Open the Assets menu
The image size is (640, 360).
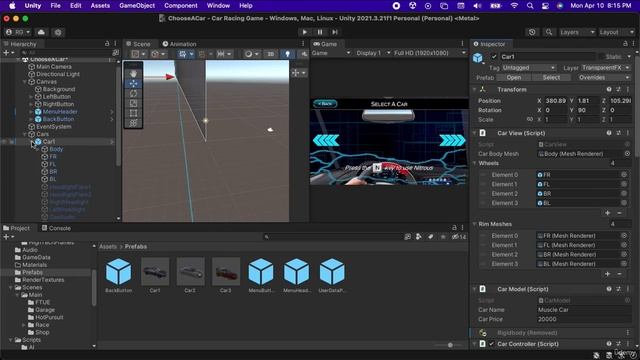[x=100, y=6]
